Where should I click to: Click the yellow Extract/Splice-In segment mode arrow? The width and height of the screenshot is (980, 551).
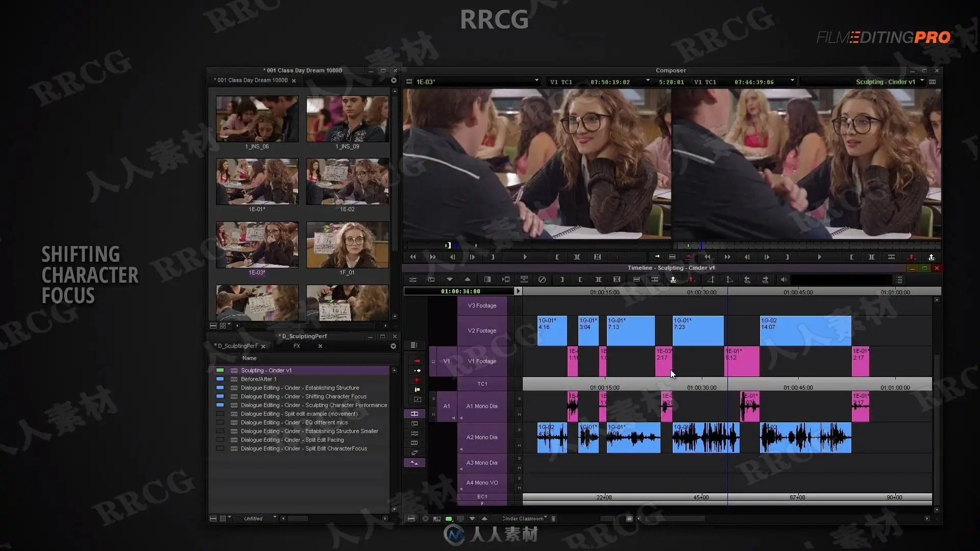pyautogui.click(x=417, y=370)
